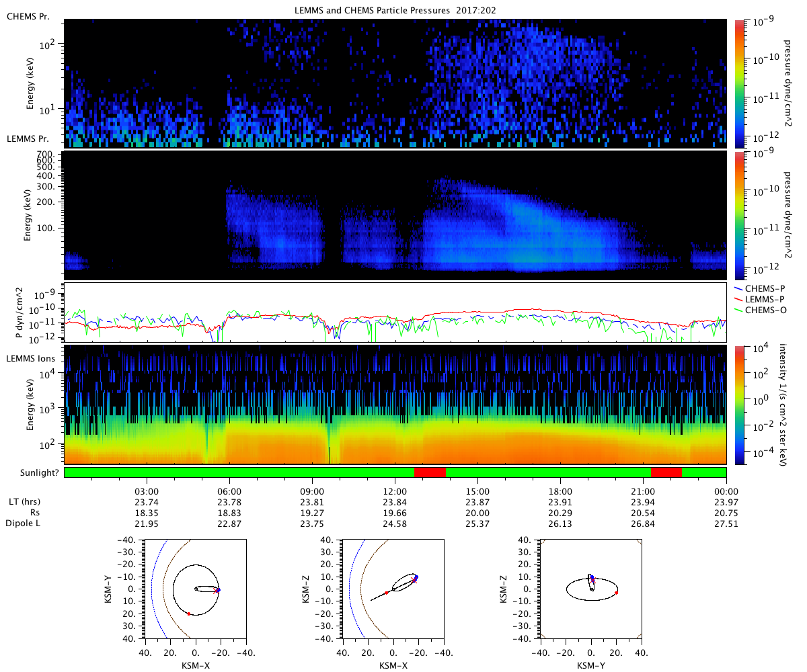Viewport: 807px width, 672px height.
Task: Select the CHEMS-O legend entry
Action: [761, 310]
